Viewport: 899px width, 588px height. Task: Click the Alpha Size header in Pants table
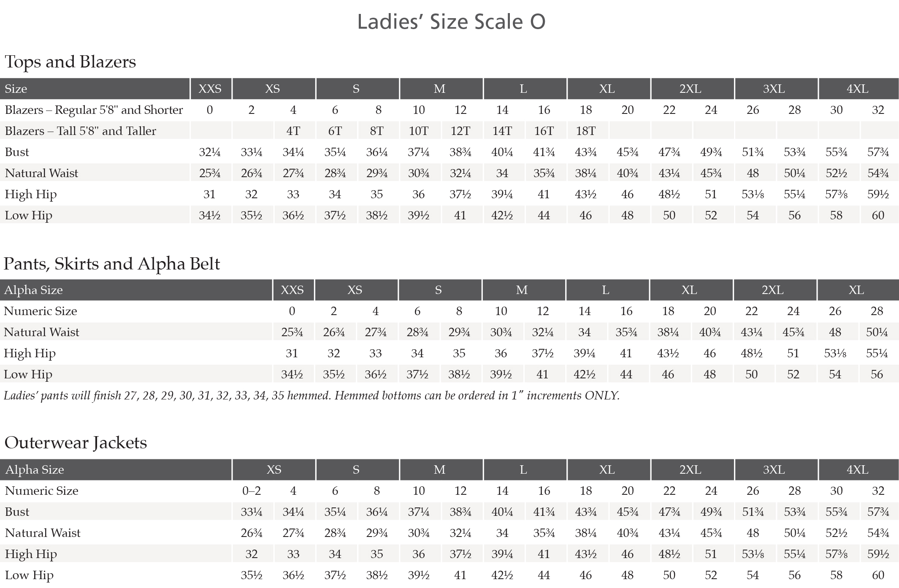tap(33, 290)
